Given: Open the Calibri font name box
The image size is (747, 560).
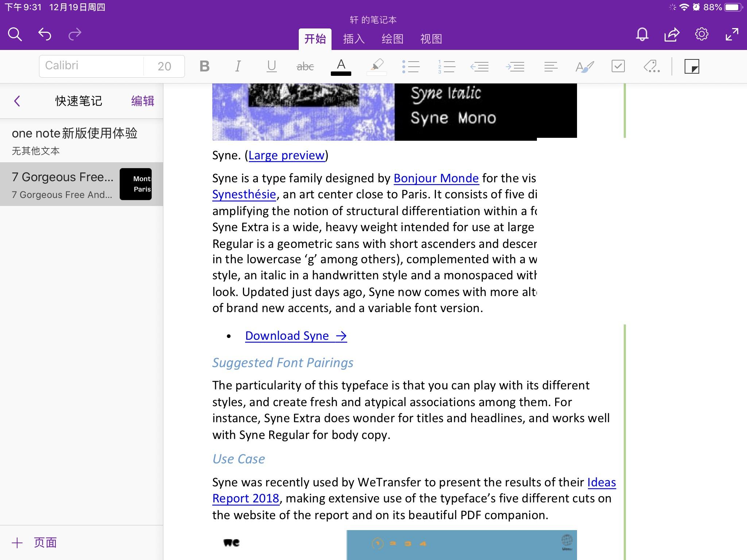Looking at the screenshot, I should click(x=91, y=66).
